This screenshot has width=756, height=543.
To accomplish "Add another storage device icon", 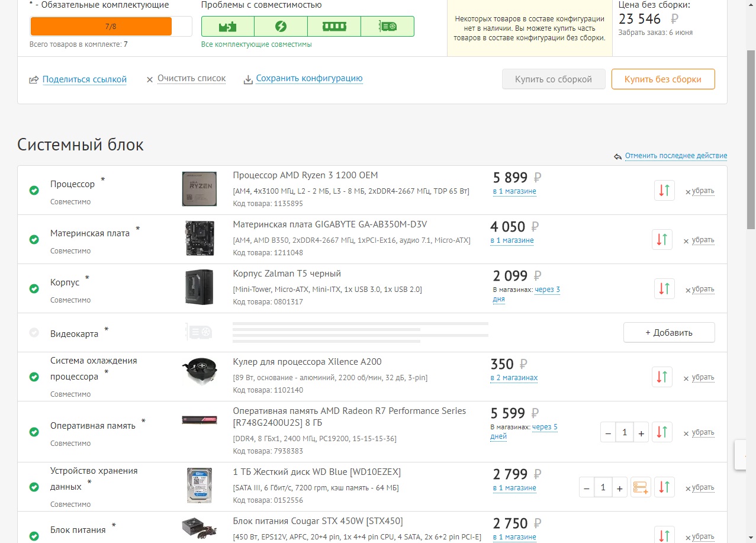I will tap(641, 487).
